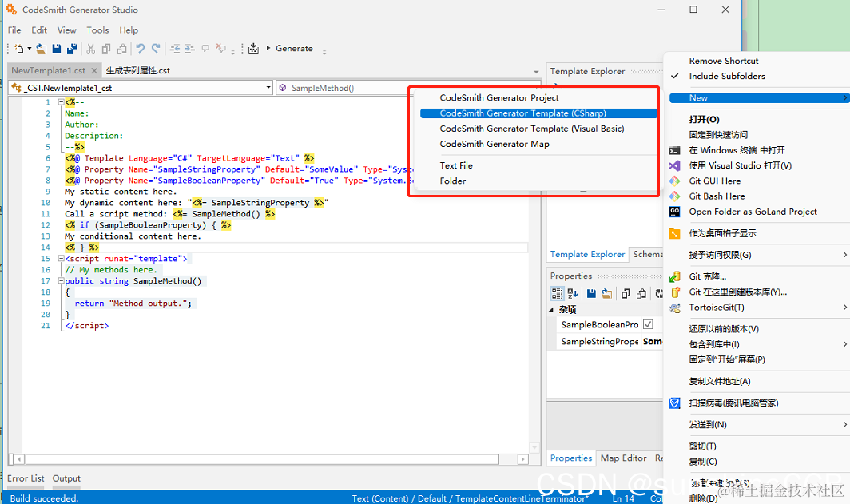The height and width of the screenshot is (504, 850).
Task: Click the Git GUI Here icon
Action: point(674,181)
